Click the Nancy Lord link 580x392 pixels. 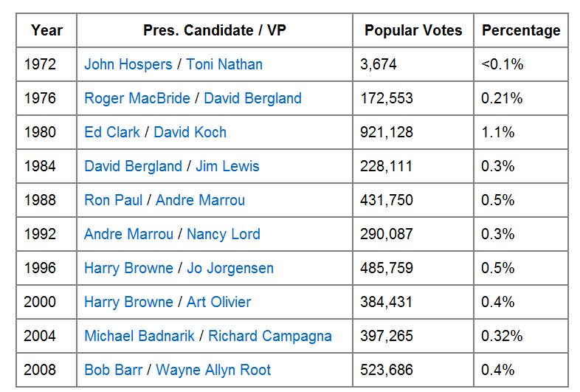tap(223, 234)
